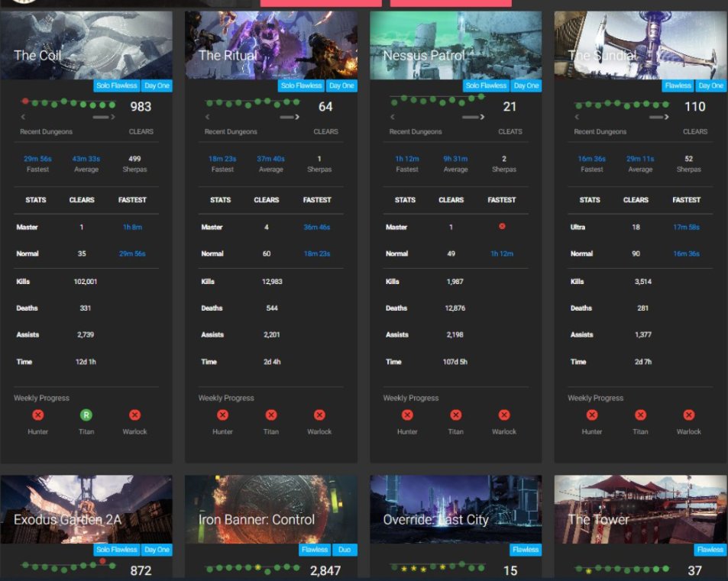Click Flawless badge on The Sundial

point(678,86)
